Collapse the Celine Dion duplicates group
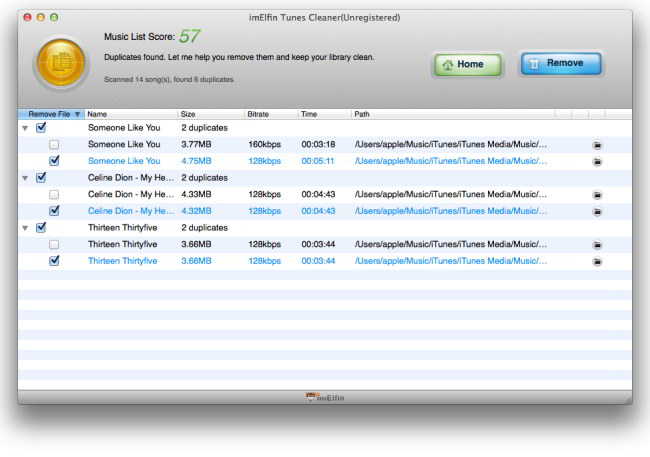The image size is (650, 457). [25, 178]
